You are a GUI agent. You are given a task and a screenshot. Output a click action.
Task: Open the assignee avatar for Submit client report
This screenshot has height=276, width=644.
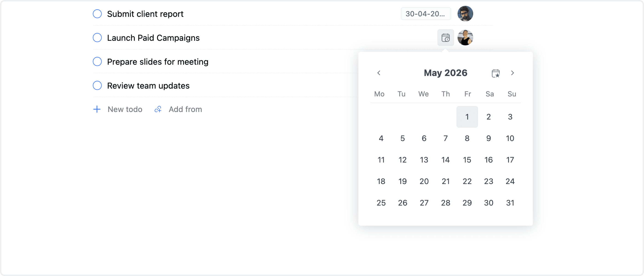465,14
